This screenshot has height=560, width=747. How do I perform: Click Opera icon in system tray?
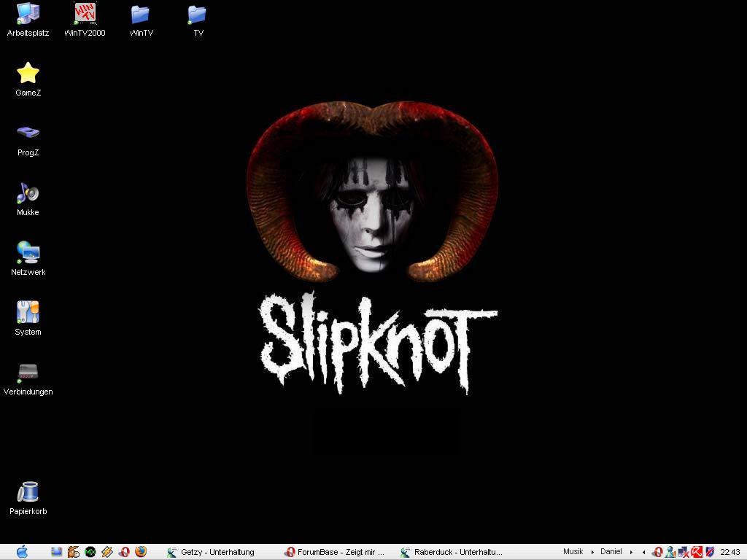click(x=657, y=552)
